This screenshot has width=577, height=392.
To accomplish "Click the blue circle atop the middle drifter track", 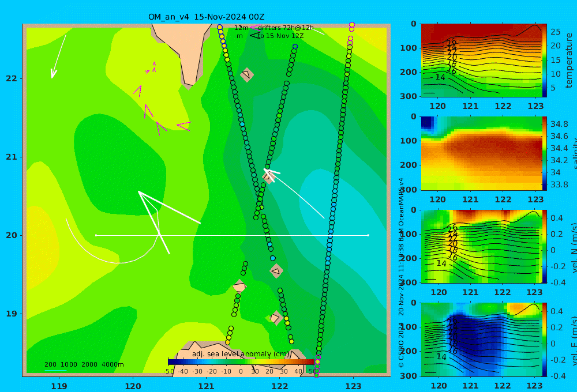I will click(295, 47).
